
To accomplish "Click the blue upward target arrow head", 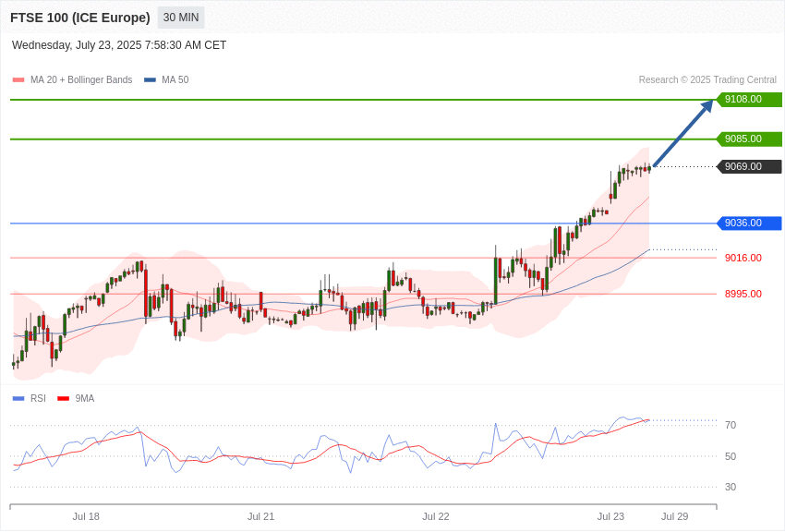I will (x=707, y=105).
